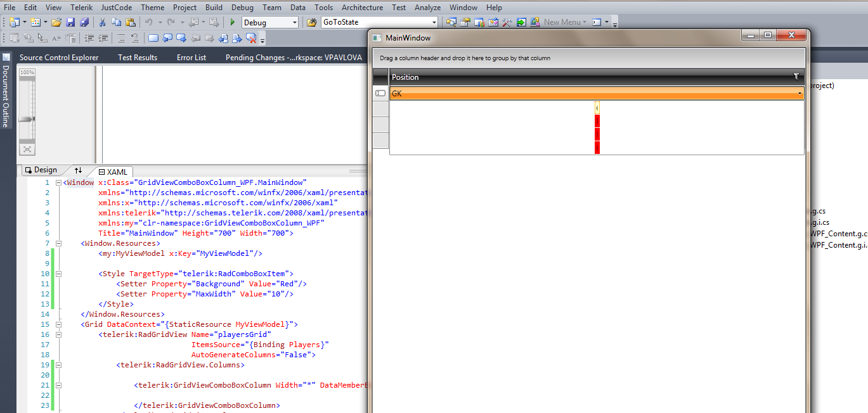
Task: Click the Open File folder icon
Action: tap(56, 22)
